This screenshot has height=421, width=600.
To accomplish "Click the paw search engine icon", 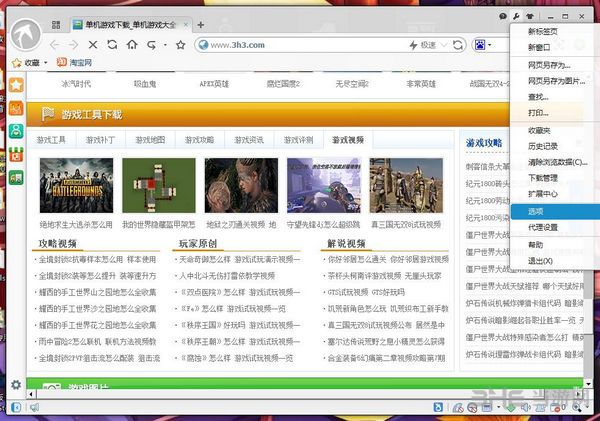I will (x=482, y=45).
